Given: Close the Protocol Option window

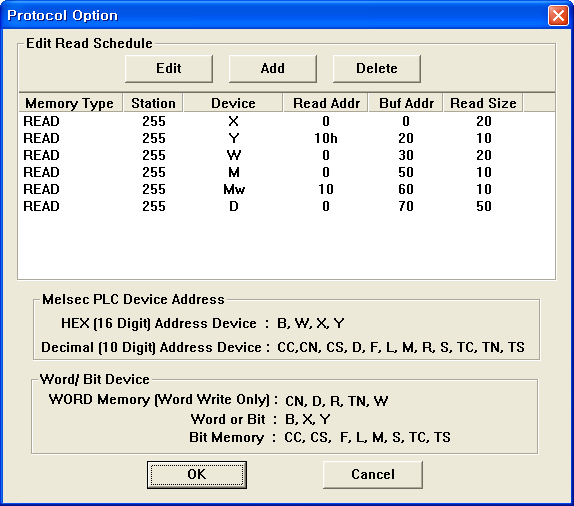Looking at the screenshot, I should click(558, 16).
